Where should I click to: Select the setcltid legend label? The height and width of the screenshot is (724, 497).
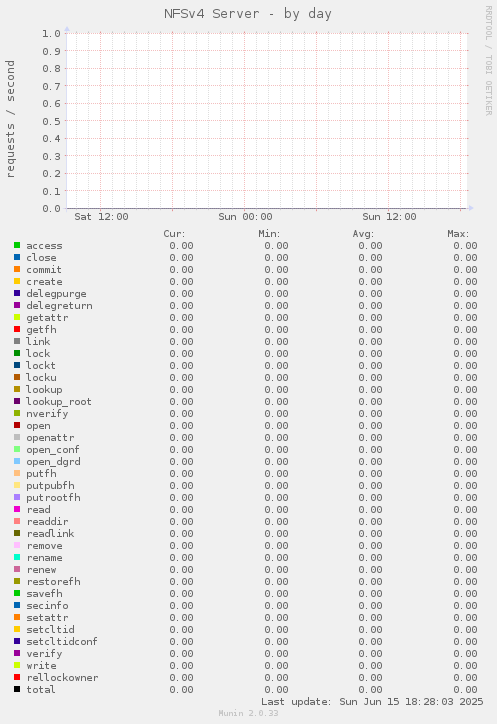click(x=50, y=630)
